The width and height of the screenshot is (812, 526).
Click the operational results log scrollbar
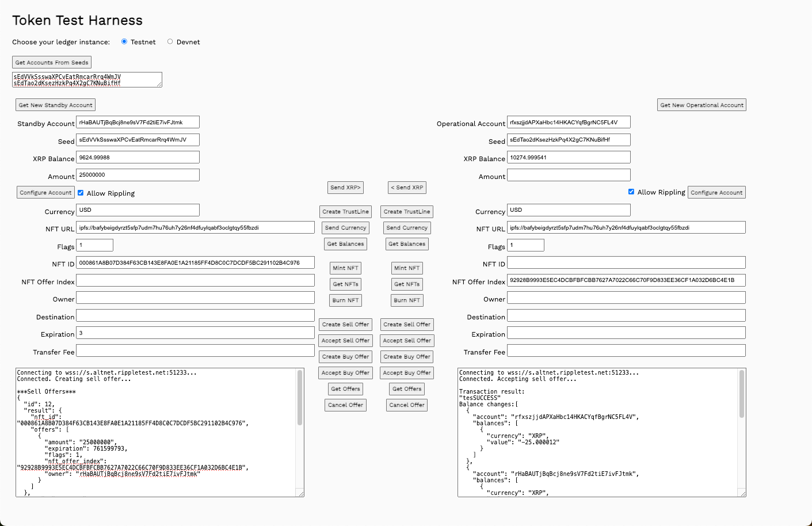tap(742, 395)
